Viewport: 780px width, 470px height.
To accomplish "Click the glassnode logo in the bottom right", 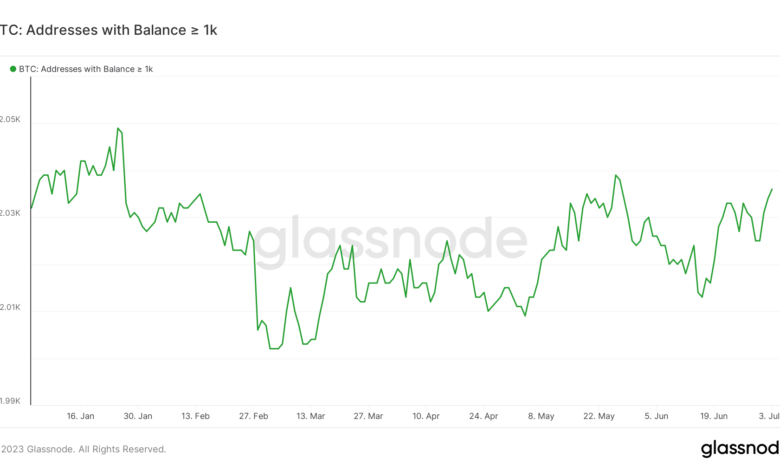I will (740, 448).
